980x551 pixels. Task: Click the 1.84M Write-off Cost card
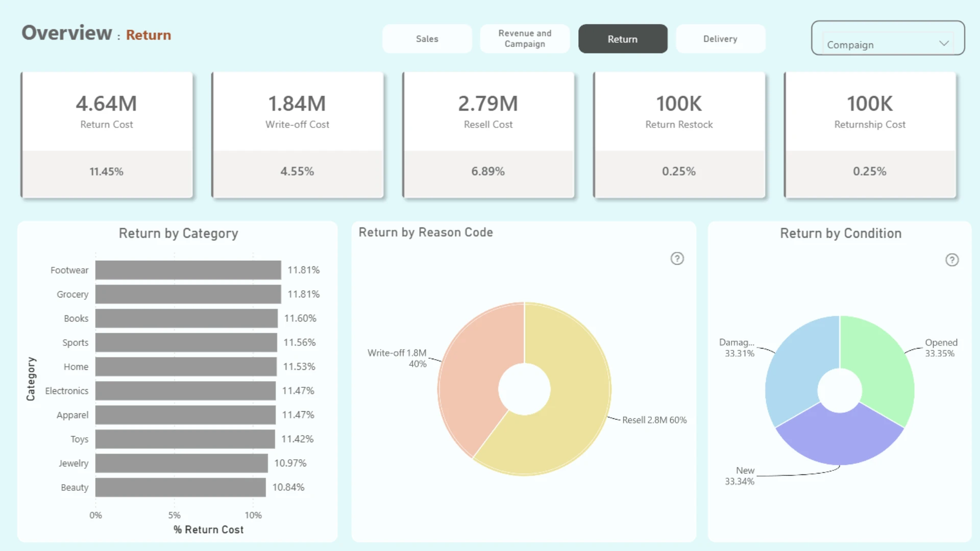tap(298, 135)
